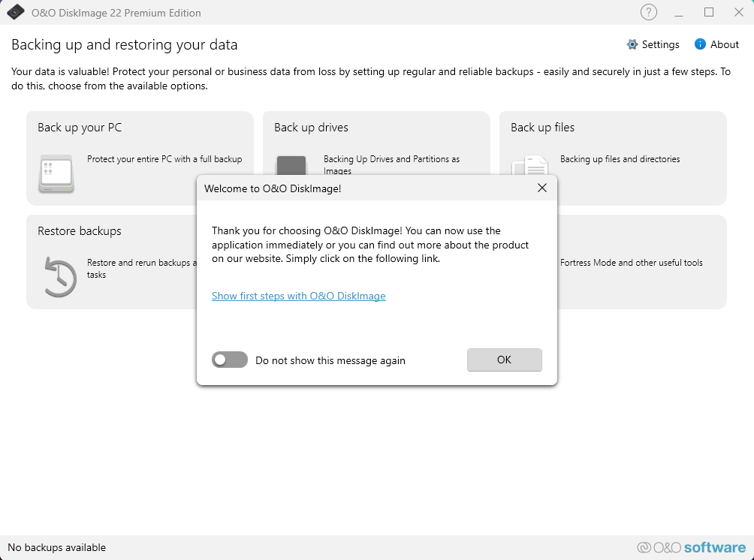754x560 pixels.
Task: Open help with the question mark icon
Action: click(x=648, y=13)
